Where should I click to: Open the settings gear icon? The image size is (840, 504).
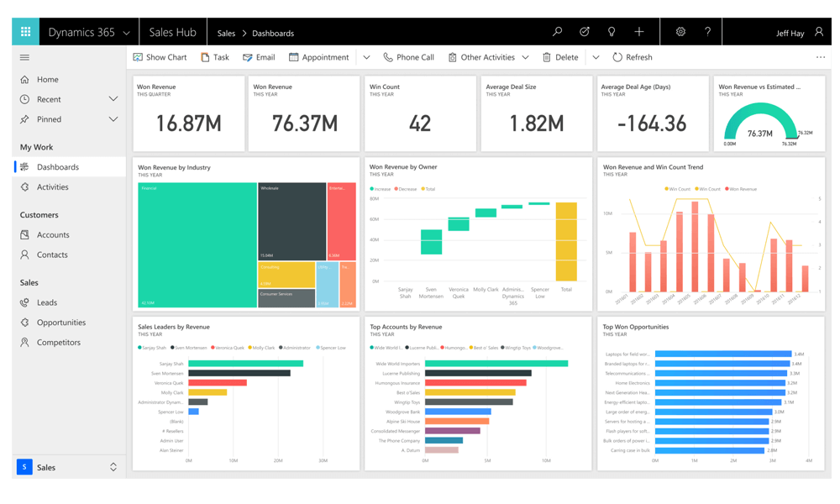(680, 32)
